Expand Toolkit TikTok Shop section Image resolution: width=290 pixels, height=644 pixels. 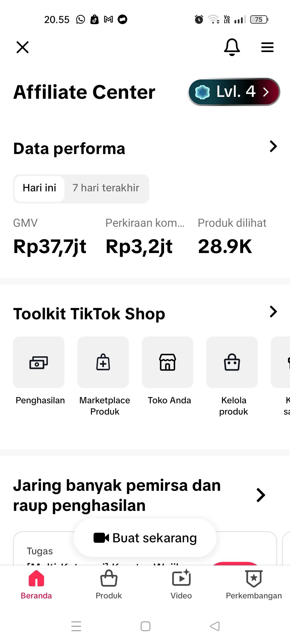pos(273,312)
